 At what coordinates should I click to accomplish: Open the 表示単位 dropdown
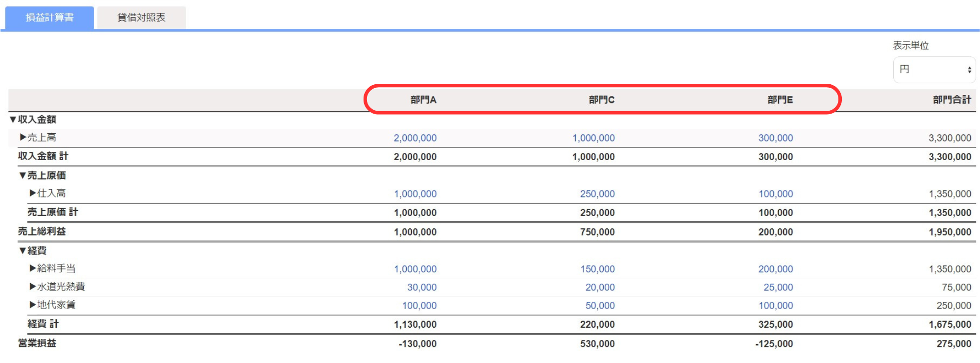tap(934, 70)
